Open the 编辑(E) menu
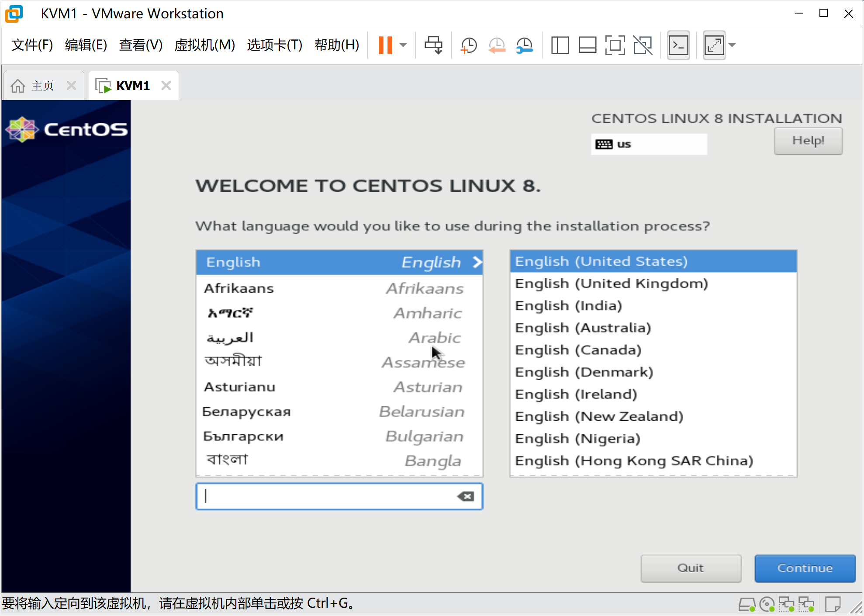 [x=86, y=45]
